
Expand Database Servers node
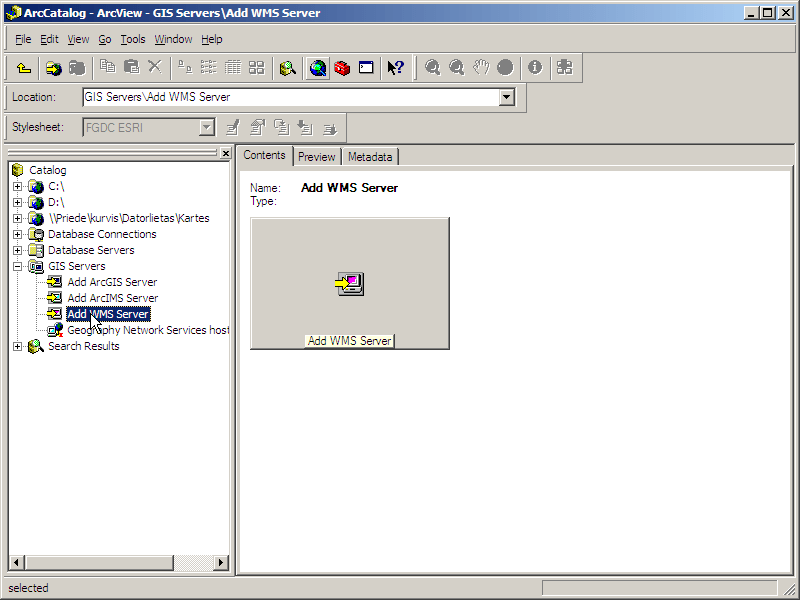coord(17,250)
